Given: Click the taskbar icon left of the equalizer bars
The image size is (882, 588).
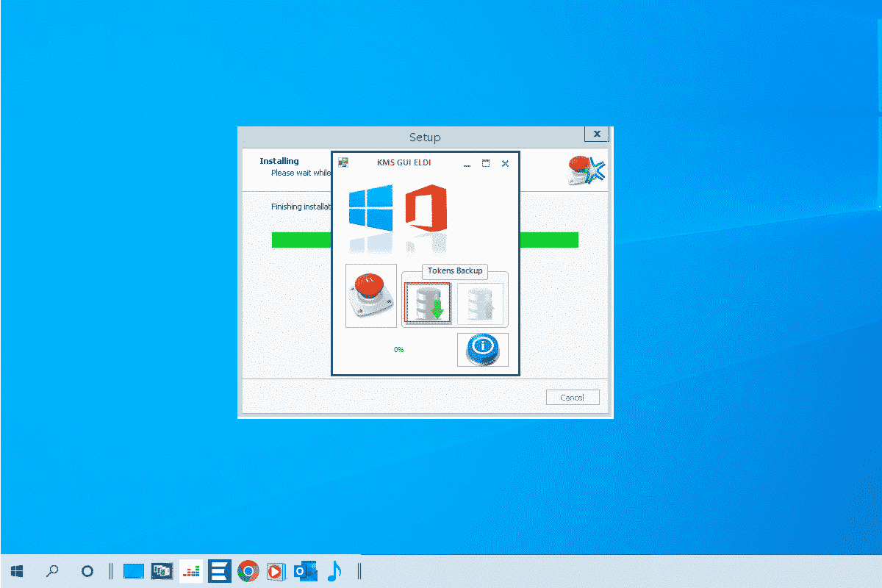Looking at the screenshot, I should (162, 571).
